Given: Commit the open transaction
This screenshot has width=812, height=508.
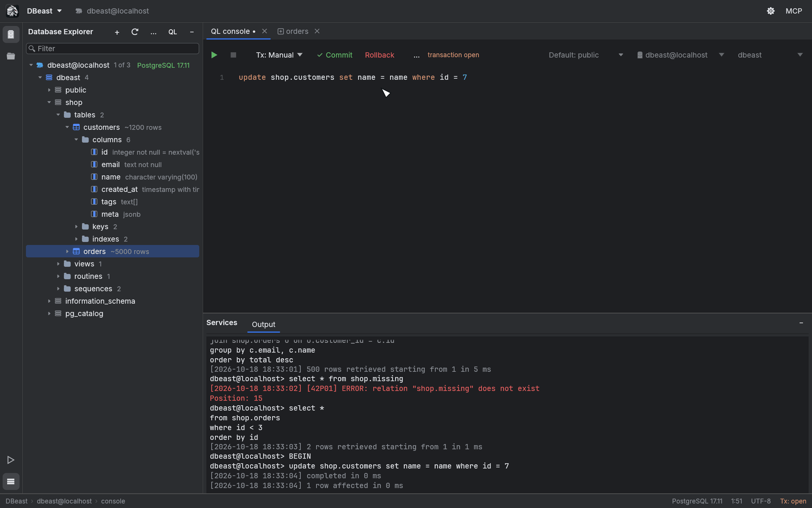Looking at the screenshot, I should pyautogui.click(x=335, y=55).
